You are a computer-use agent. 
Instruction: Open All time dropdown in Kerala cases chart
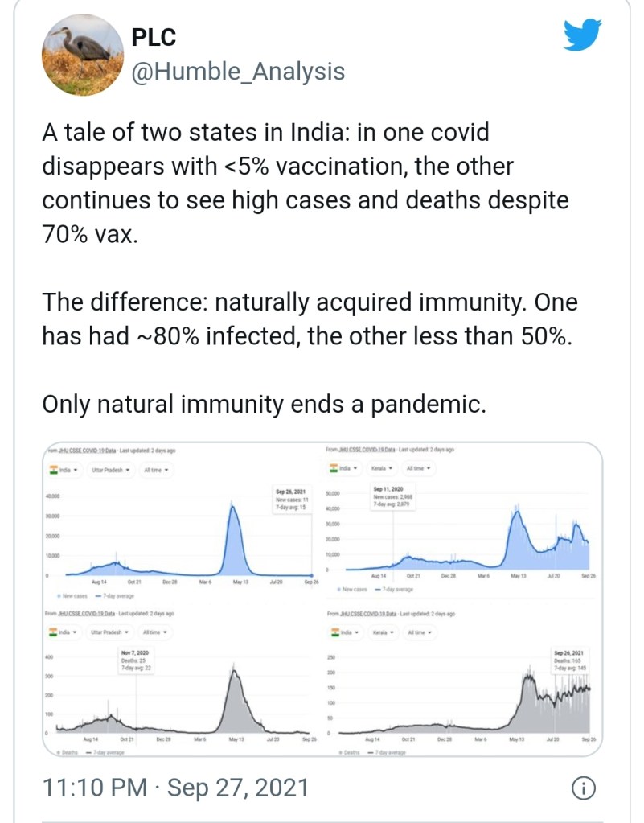pyautogui.click(x=418, y=468)
